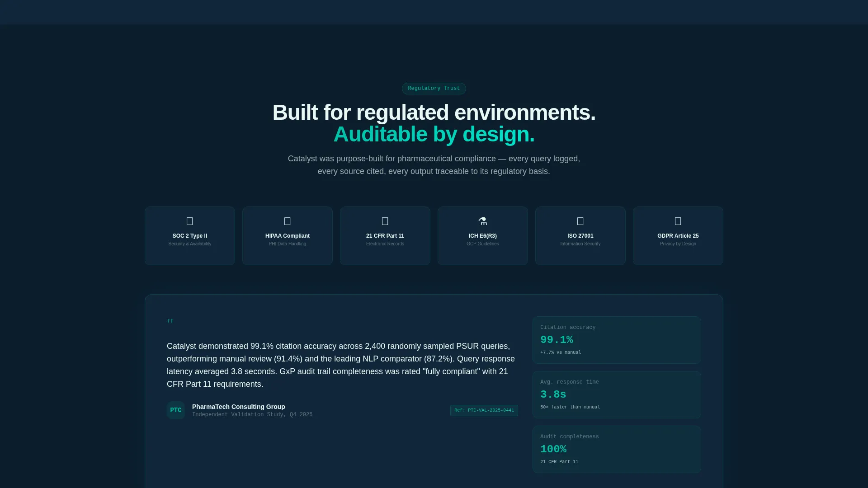Image resolution: width=868 pixels, height=488 pixels.
Task: Click the 100% metric value
Action: coord(553,449)
